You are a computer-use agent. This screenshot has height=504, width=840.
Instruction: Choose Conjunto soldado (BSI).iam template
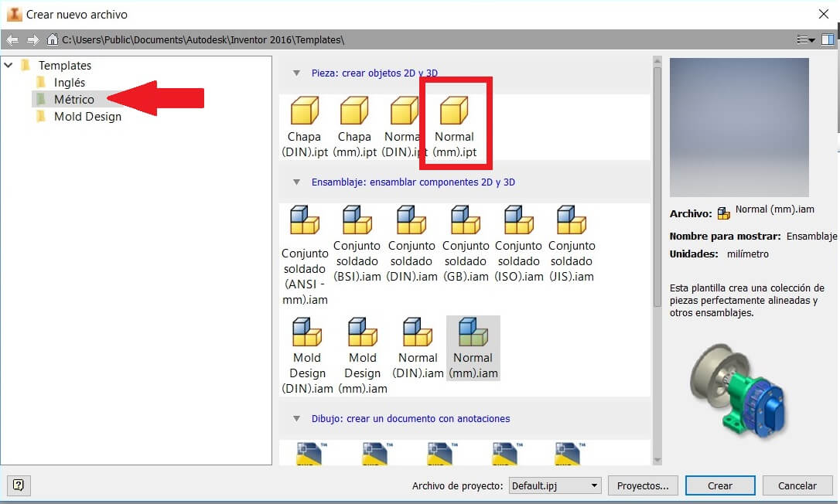tap(357, 244)
